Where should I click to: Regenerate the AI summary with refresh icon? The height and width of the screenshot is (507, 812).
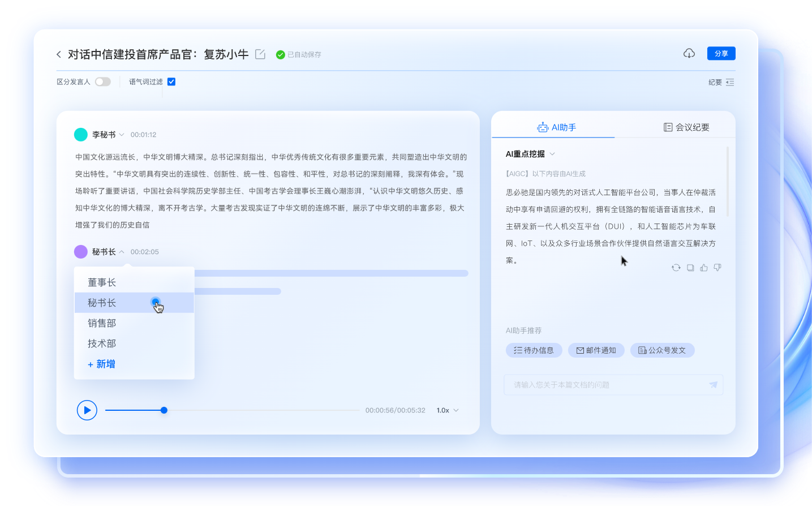[676, 268]
